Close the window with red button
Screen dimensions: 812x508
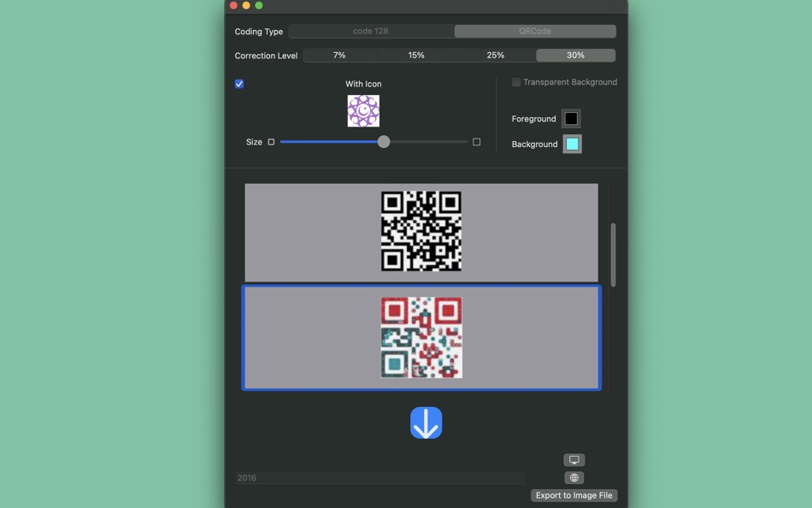(x=233, y=5)
